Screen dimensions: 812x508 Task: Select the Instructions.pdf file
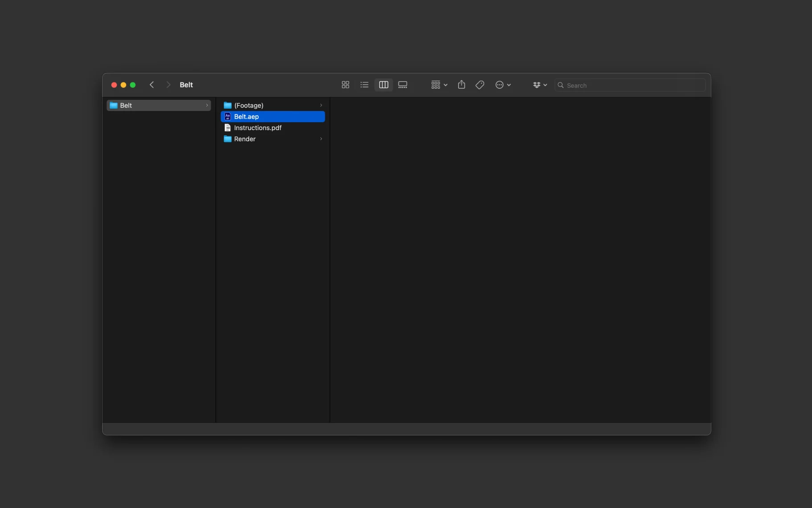(273, 127)
